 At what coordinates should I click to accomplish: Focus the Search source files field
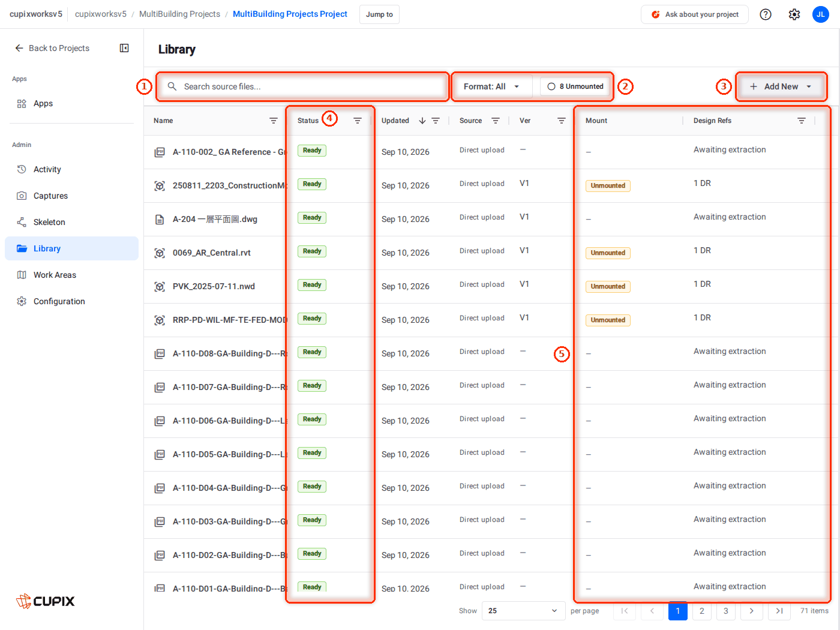point(303,86)
